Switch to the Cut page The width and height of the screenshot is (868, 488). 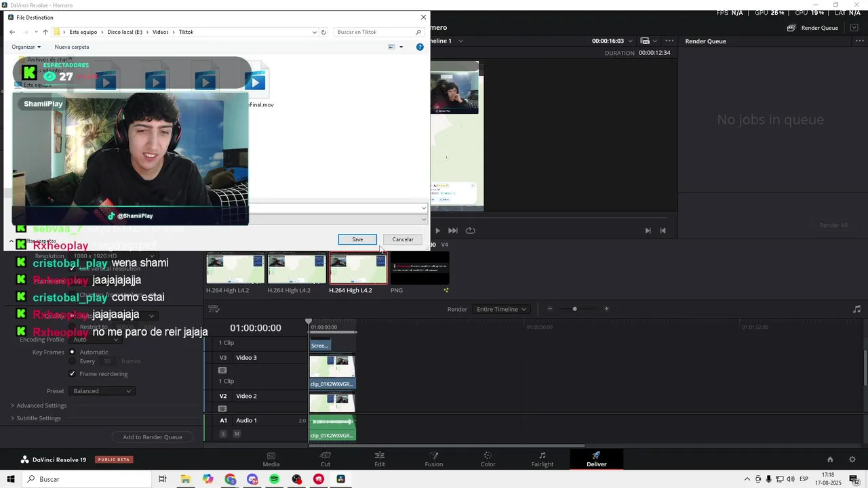point(325,459)
